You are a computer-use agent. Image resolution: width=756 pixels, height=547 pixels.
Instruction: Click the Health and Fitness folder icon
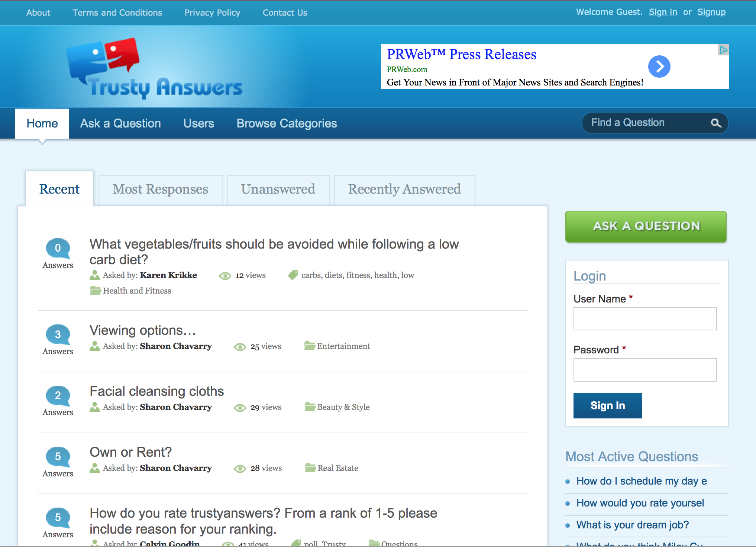(x=96, y=291)
